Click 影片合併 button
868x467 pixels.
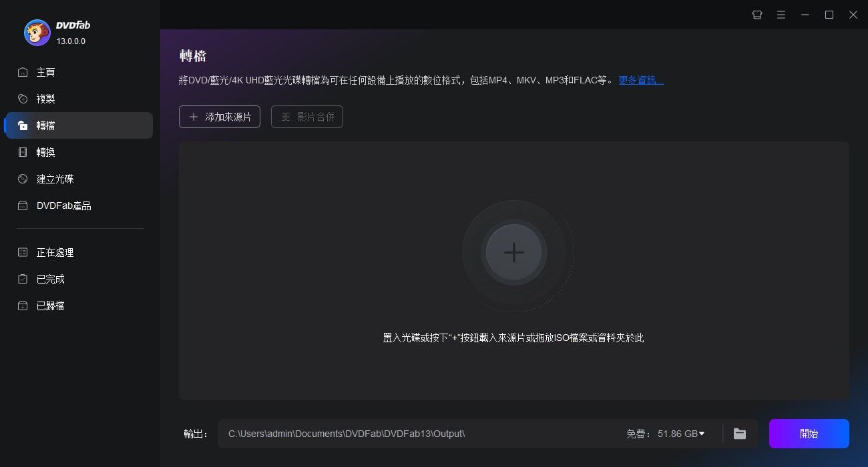(x=307, y=117)
